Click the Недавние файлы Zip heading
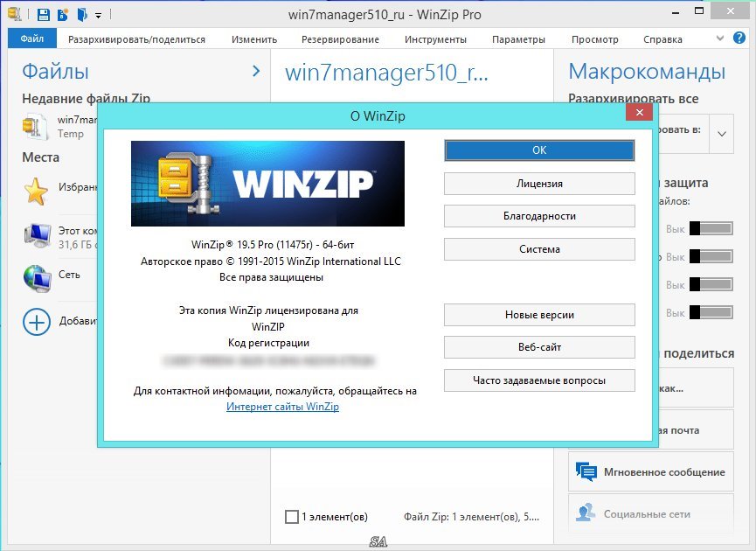The image size is (756, 551). point(87,98)
